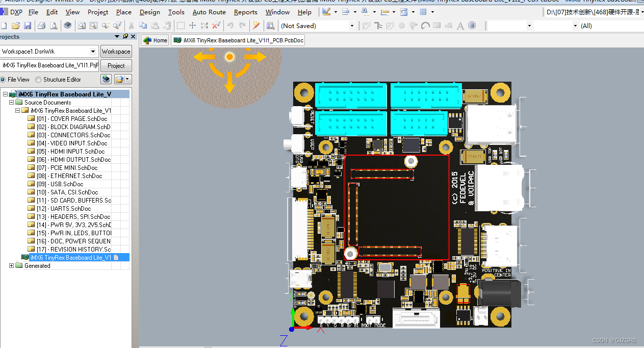Click the Redo icon in the toolbar

pos(242,26)
